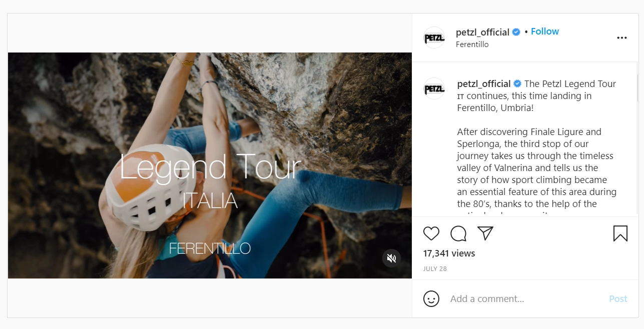Open the JULY 28 post date link
The height and width of the screenshot is (329, 644).
coord(435,269)
